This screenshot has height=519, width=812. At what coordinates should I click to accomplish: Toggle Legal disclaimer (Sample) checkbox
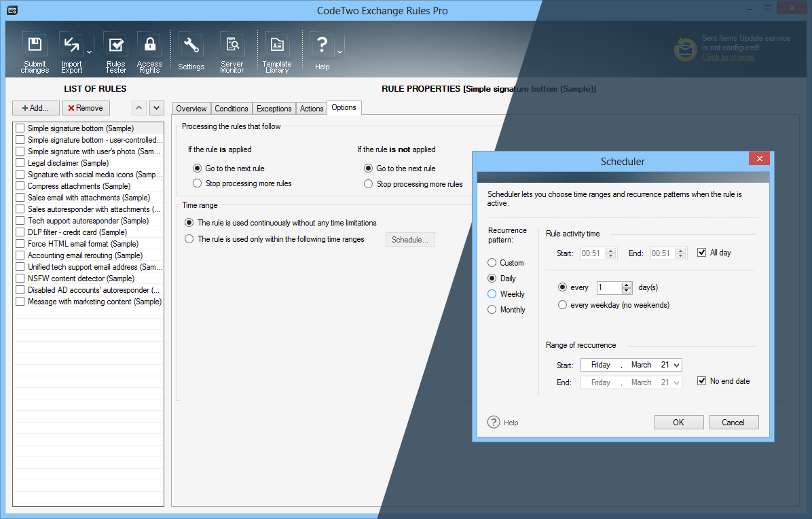[20, 162]
